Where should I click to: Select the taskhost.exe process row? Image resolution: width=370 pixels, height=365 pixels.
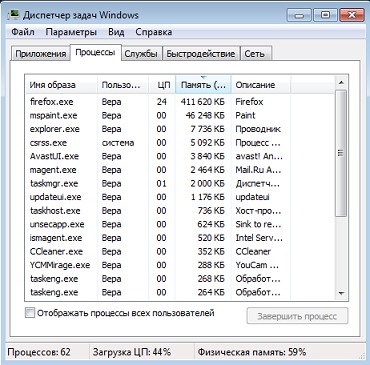coord(180,211)
